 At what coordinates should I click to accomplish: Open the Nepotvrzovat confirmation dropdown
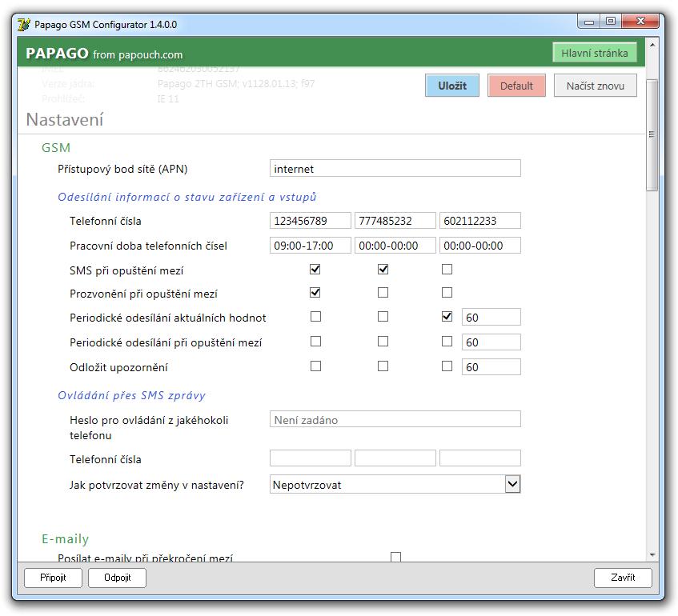[x=395, y=484]
